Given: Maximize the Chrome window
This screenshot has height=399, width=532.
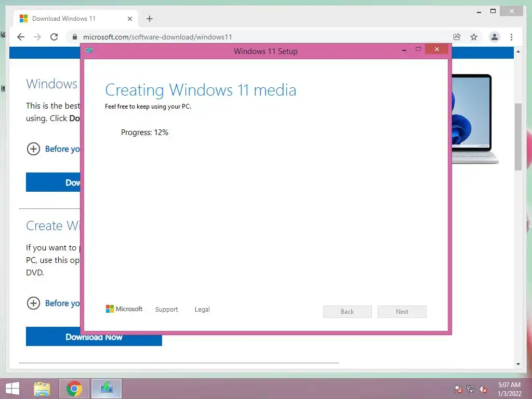Looking at the screenshot, I should (493, 11).
